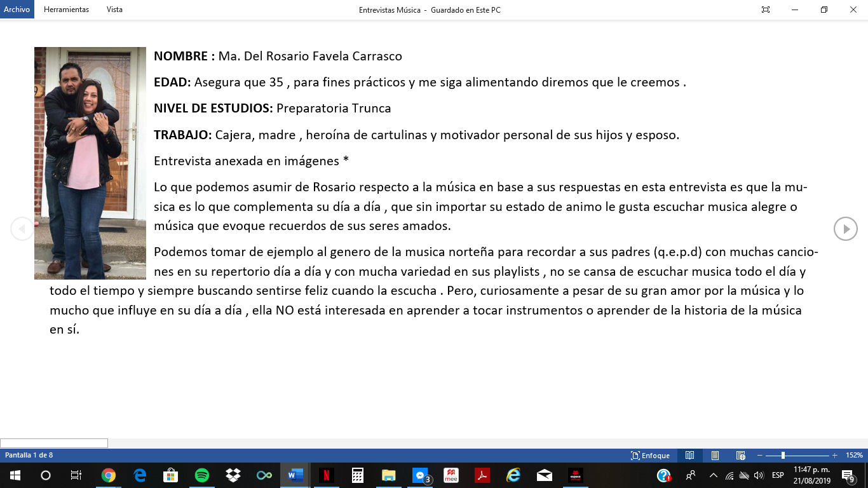
Task: Go back with the previous screen arrow
Action: point(22,229)
